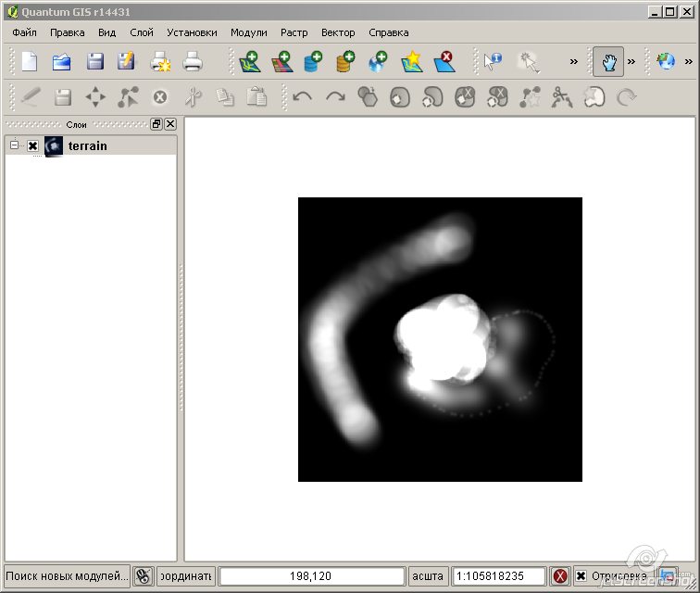Click Delete selected round X icon
Viewport: 700px width, 593px height.
(160, 97)
